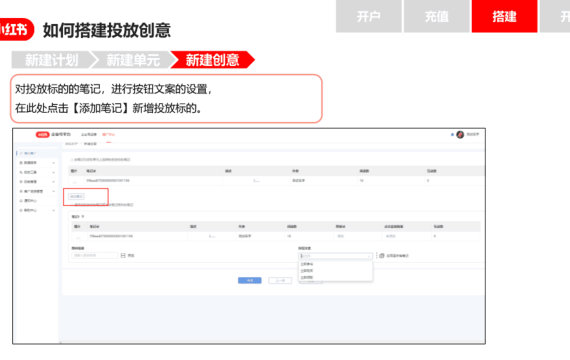Viewport: 570px width, 360px height.
Task: Expand the last sidebar menu group chevron
Action: tap(53, 210)
